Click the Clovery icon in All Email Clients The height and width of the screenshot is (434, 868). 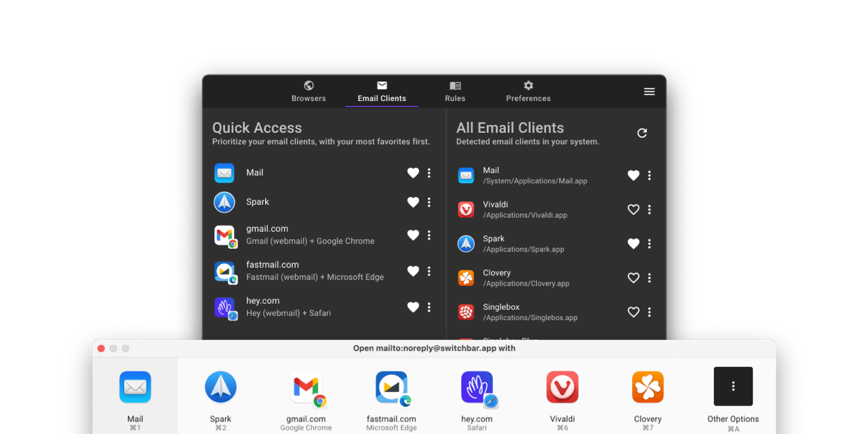tap(466, 278)
